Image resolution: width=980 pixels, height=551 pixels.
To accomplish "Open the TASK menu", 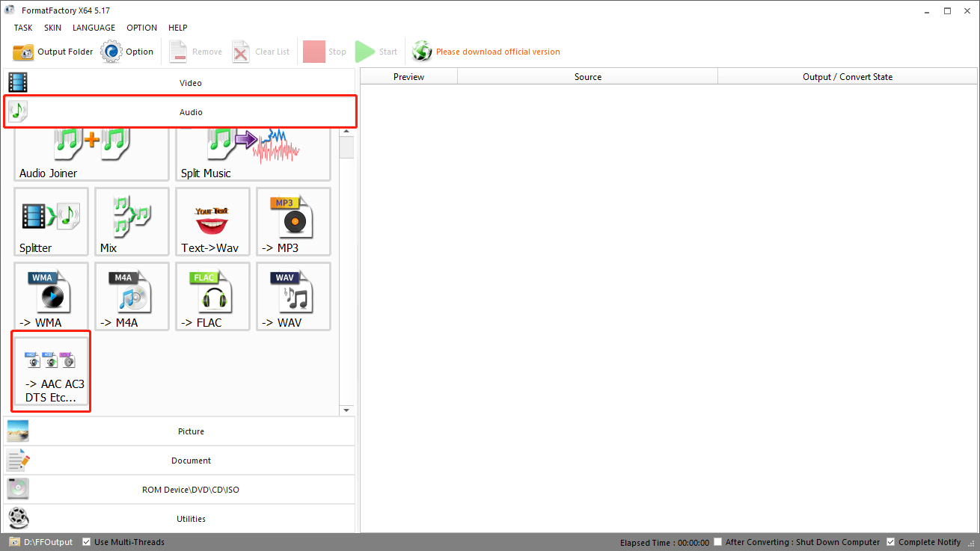I will pyautogui.click(x=23, y=28).
